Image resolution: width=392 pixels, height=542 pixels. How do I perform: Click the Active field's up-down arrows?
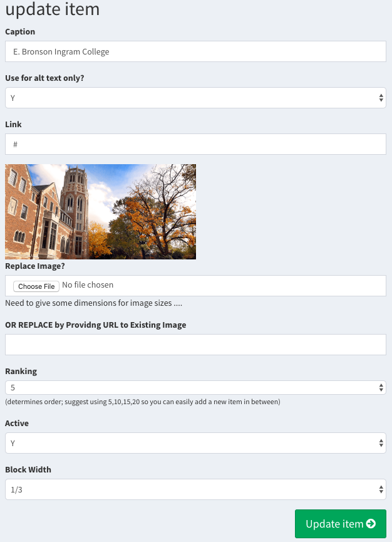click(381, 443)
